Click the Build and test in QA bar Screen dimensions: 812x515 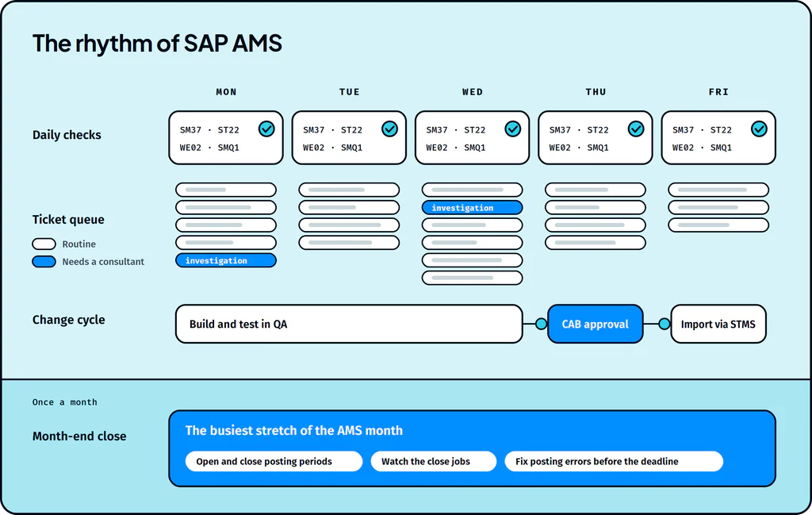coord(349,324)
